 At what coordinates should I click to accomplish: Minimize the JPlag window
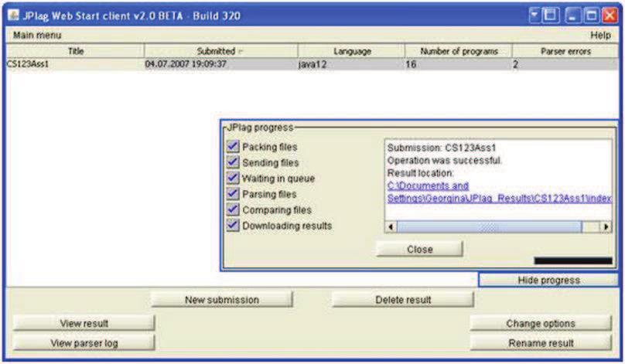pos(572,15)
